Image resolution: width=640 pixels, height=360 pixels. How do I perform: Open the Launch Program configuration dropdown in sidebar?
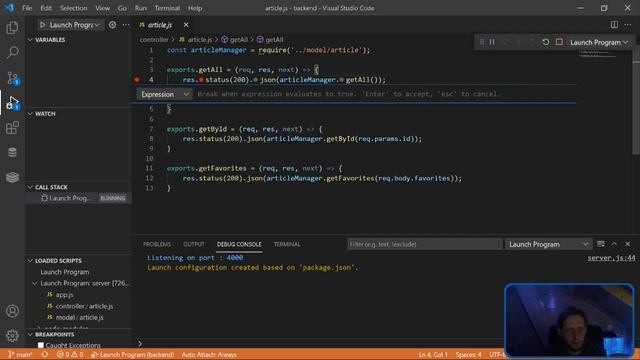pyautogui.click(x=74, y=25)
